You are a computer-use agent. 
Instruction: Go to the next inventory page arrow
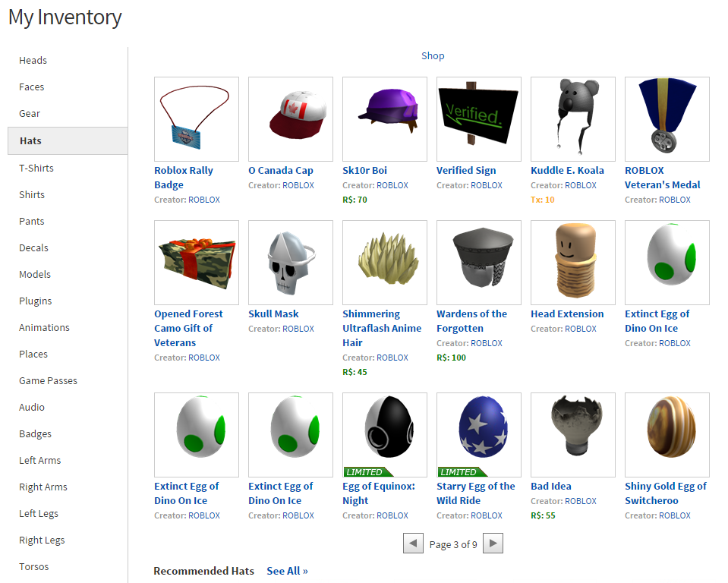click(493, 543)
